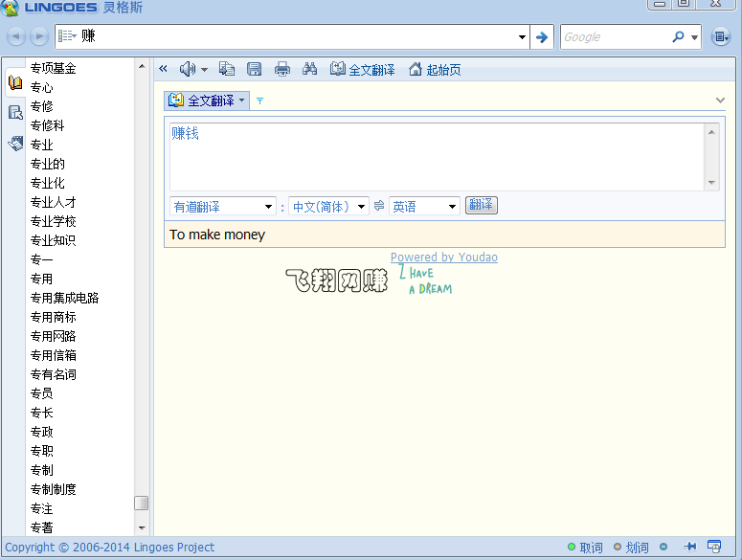Open 起始页 start page

pyautogui.click(x=435, y=70)
